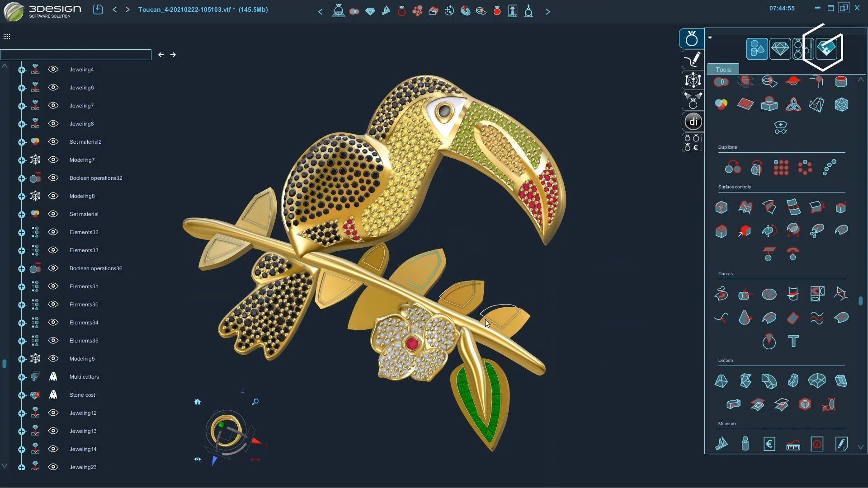Select the di module icon
This screenshot has height=488, width=868.
tap(693, 121)
